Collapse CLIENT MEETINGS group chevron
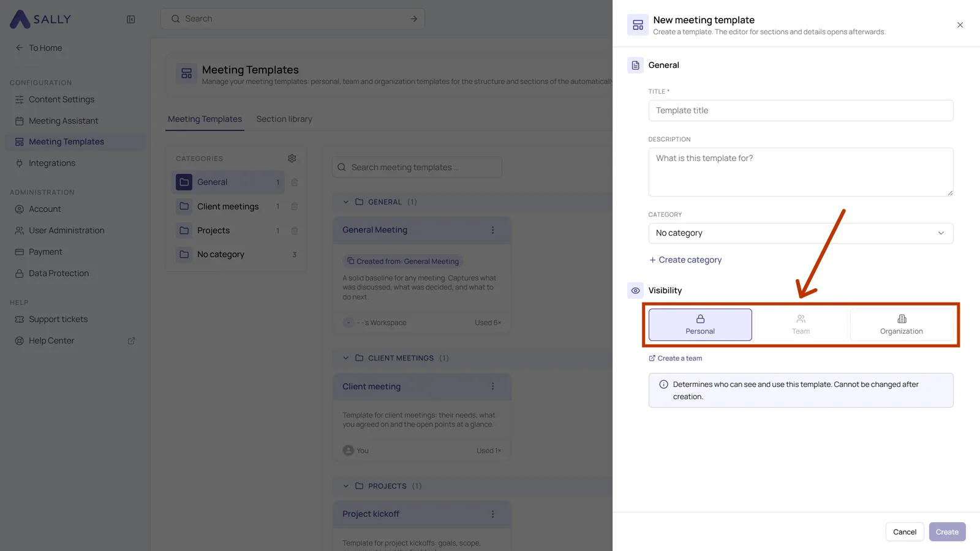The height and width of the screenshot is (551, 980). point(345,358)
